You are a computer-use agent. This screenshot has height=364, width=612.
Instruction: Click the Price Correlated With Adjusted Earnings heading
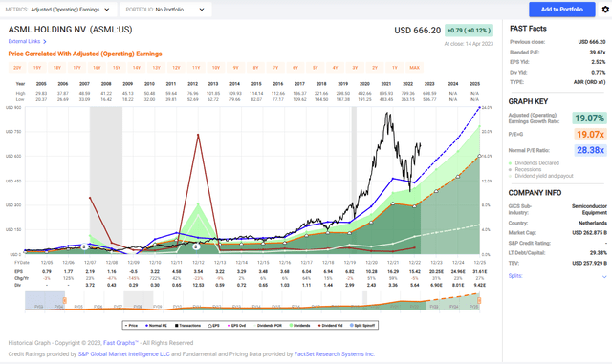click(85, 54)
